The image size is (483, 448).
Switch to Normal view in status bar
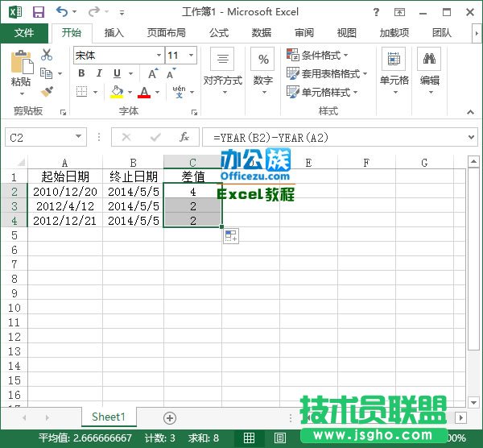pyautogui.click(x=249, y=438)
